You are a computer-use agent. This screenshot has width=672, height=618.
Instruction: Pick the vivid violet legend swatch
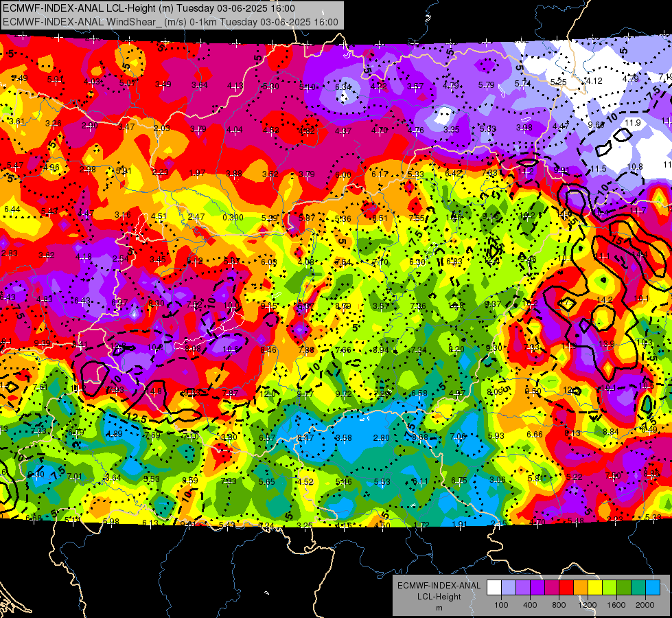pos(537,588)
